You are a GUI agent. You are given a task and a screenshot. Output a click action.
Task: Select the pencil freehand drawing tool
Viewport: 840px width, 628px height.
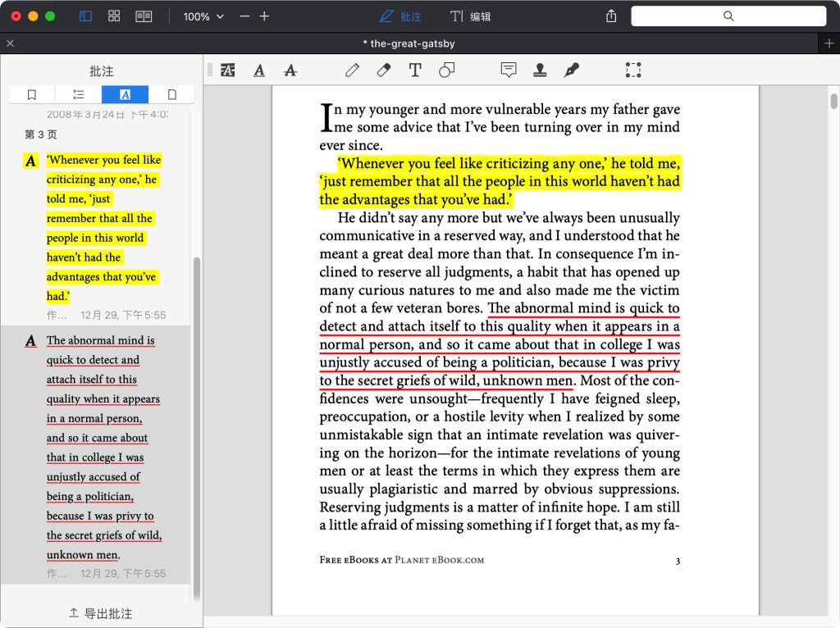[352, 71]
